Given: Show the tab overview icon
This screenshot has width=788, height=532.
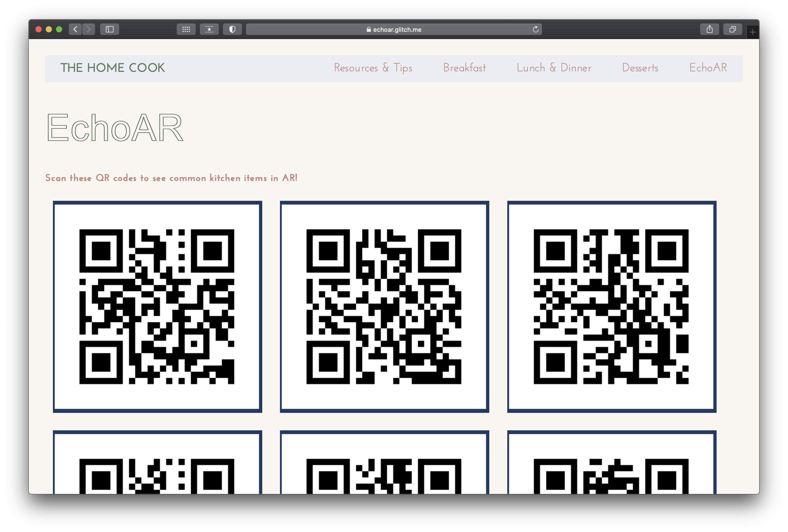Looking at the screenshot, I should click(732, 30).
